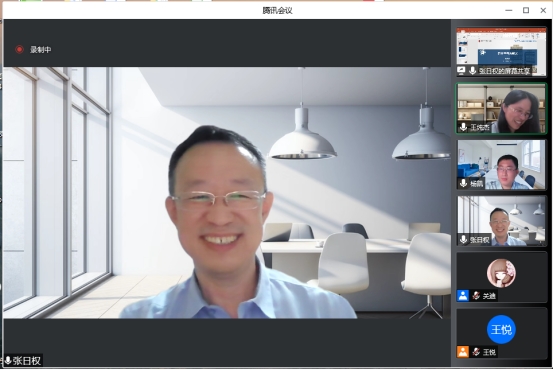Click the 录制中 recording status label
The image size is (554, 370).
[41, 50]
